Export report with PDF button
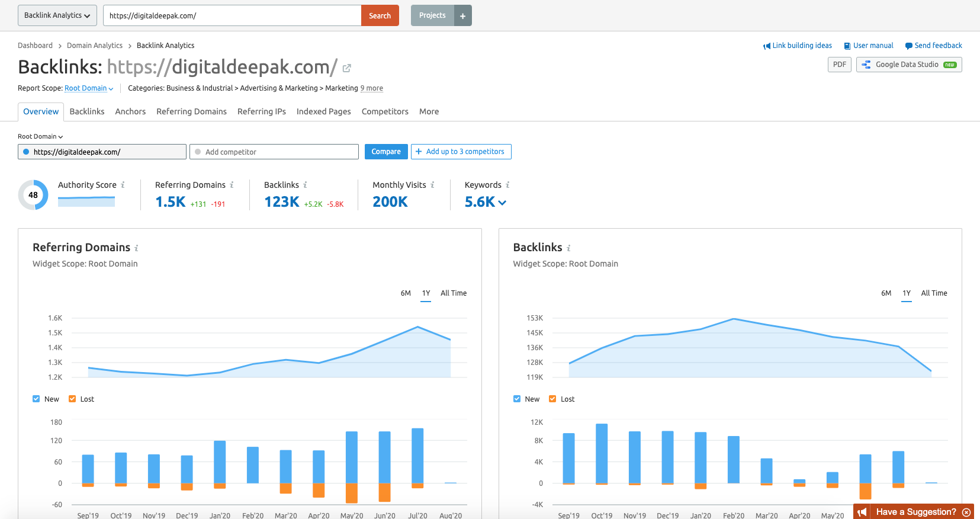Image resolution: width=980 pixels, height=519 pixels. pyautogui.click(x=840, y=65)
